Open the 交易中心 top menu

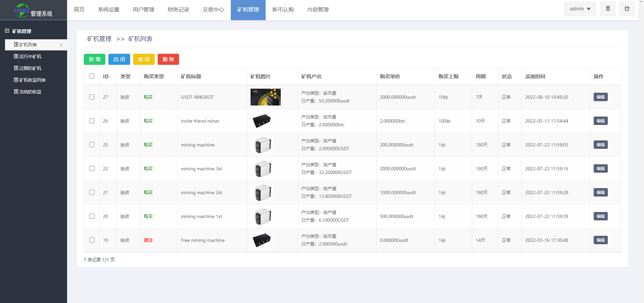pos(213,10)
